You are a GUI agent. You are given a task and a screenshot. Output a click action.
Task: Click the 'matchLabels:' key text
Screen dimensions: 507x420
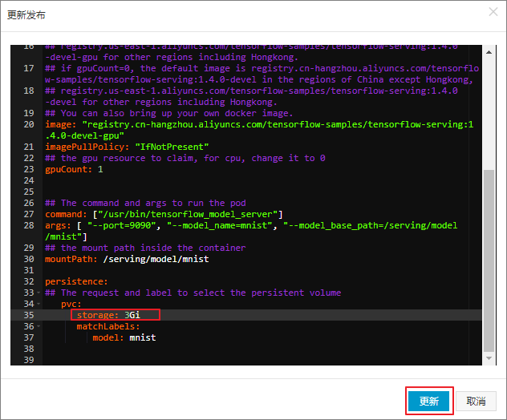point(108,326)
